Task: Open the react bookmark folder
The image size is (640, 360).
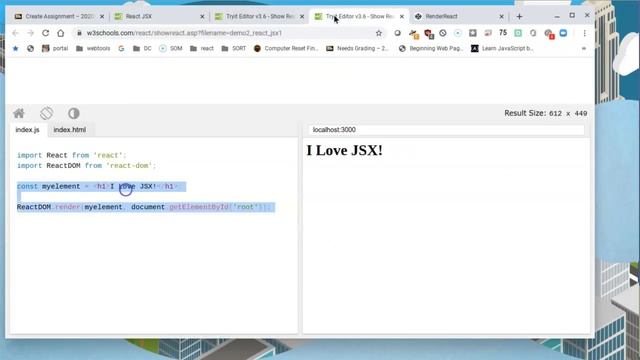Action: click(x=202, y=48)
